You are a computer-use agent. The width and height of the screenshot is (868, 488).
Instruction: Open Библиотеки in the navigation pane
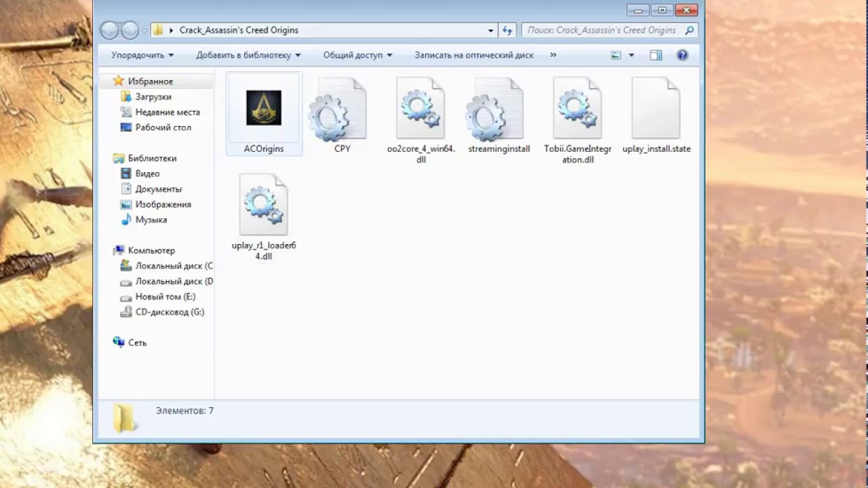[x=152, y=158]
